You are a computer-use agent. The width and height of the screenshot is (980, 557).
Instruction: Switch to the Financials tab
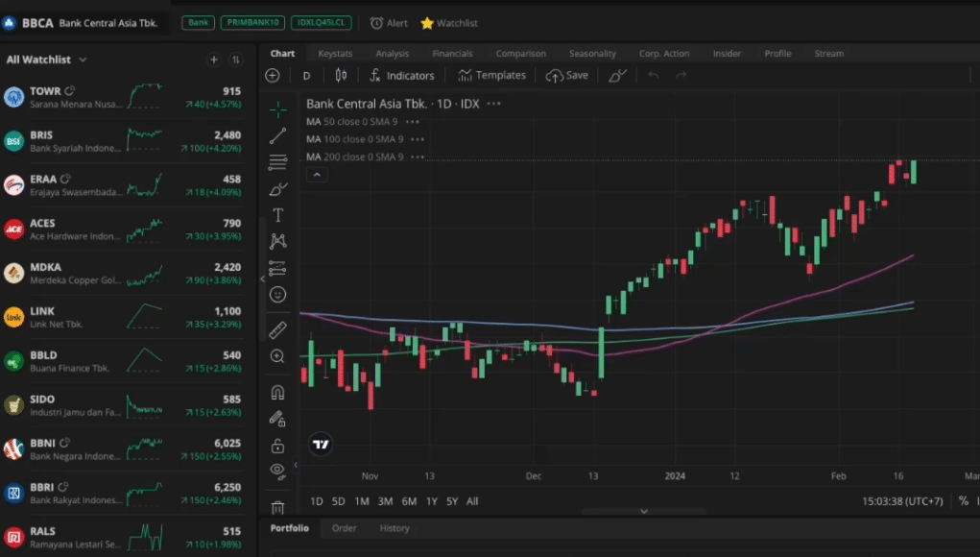(452, 54)
